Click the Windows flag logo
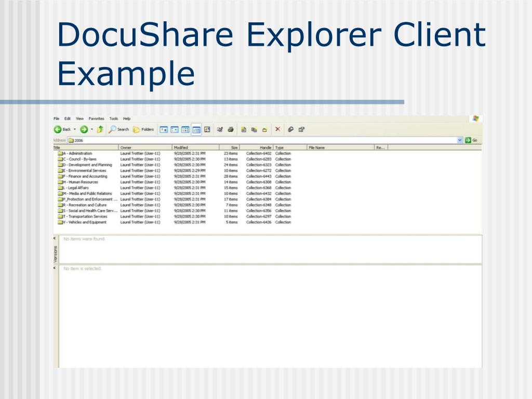Viewport: 532px width, 399px height. pos(476,118)
